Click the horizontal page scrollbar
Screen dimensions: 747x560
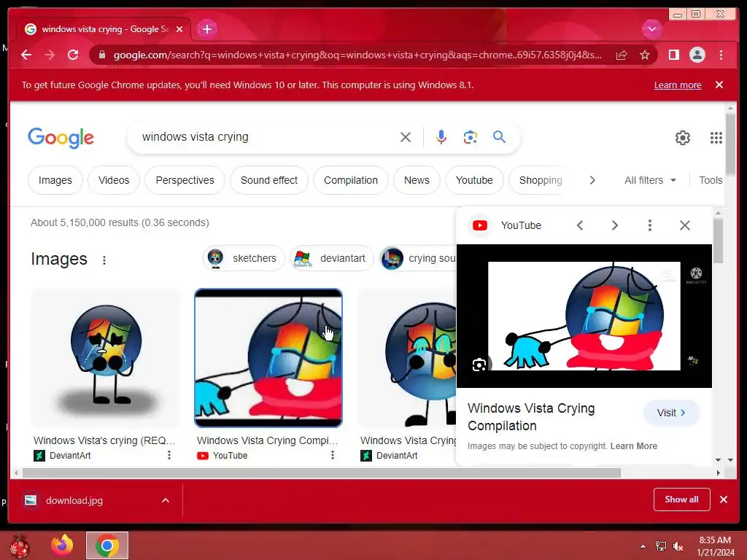[322, 472]
